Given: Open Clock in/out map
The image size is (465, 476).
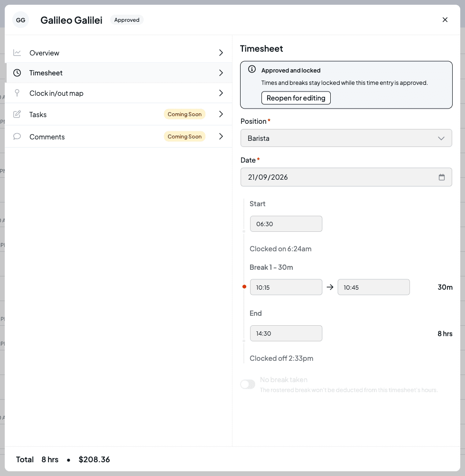Looking at the screenshot, I should coord(119,93).
